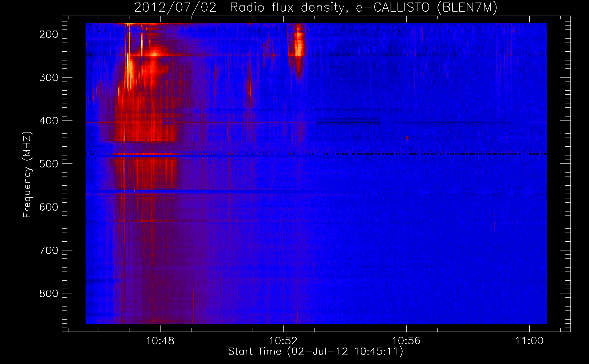Viewport: 589px width, 364px height.
Task: Click the 10:52 time tick label
Action: pyautogui.click(x=283, y=341)
